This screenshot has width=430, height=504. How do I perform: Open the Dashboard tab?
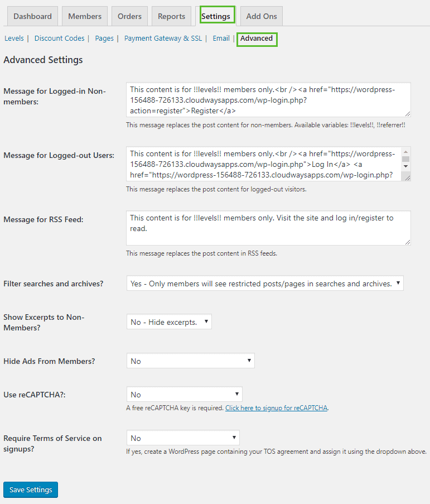pos(32,16)
